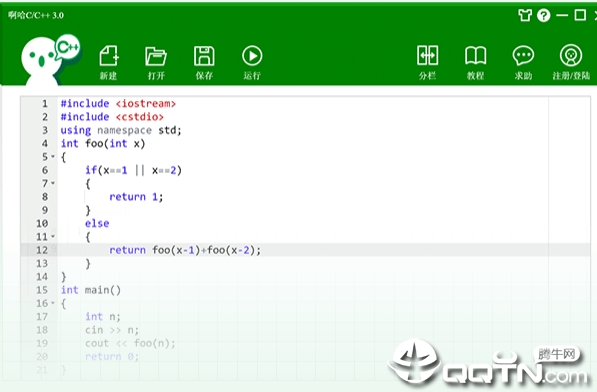Click 'int main()' declaration
Screen dimensions: 597x392
point(91,290)
